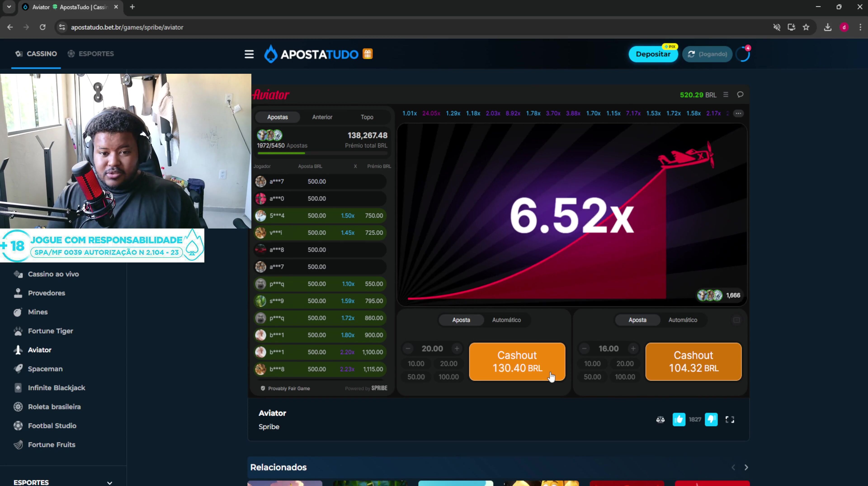
Task: Open Roleta brasileira in sidebar
Action: coord(54,407)
